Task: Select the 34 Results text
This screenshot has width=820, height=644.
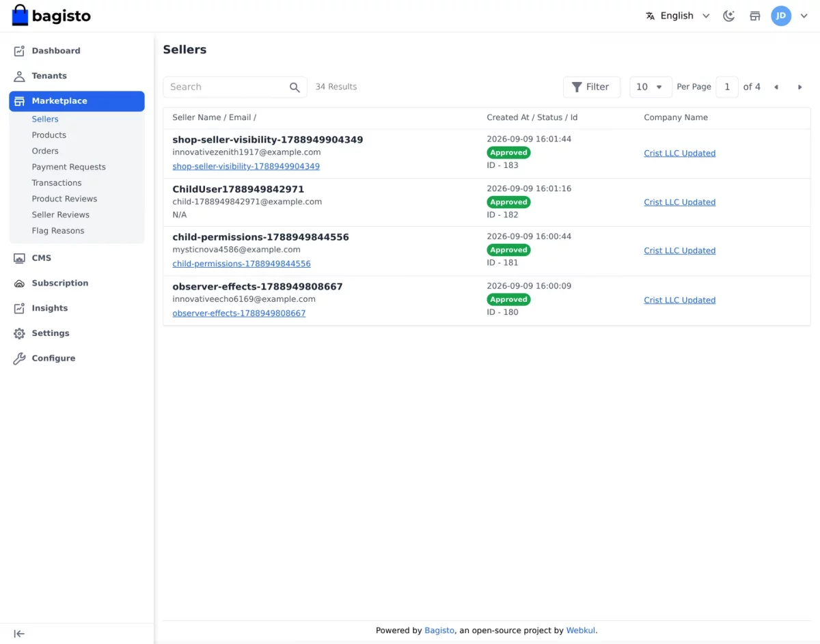Action: coord(336,87)
